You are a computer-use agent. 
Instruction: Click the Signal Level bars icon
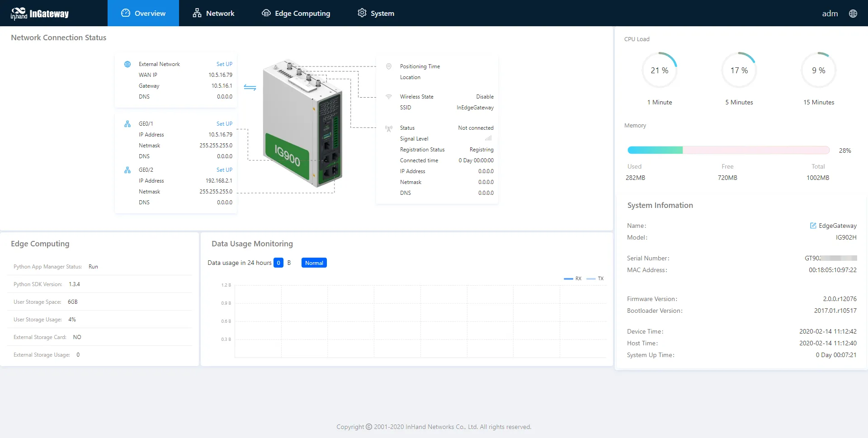coord(488,138)
